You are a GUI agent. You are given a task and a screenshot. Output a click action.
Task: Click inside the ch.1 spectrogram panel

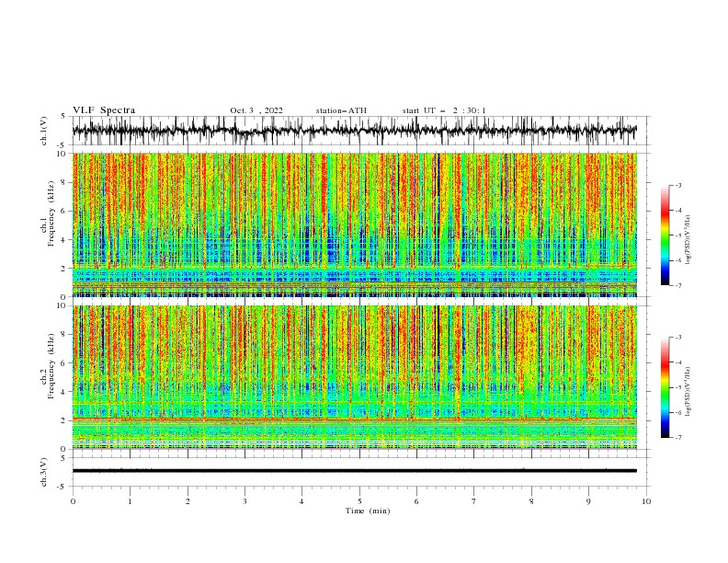point(355,224)
